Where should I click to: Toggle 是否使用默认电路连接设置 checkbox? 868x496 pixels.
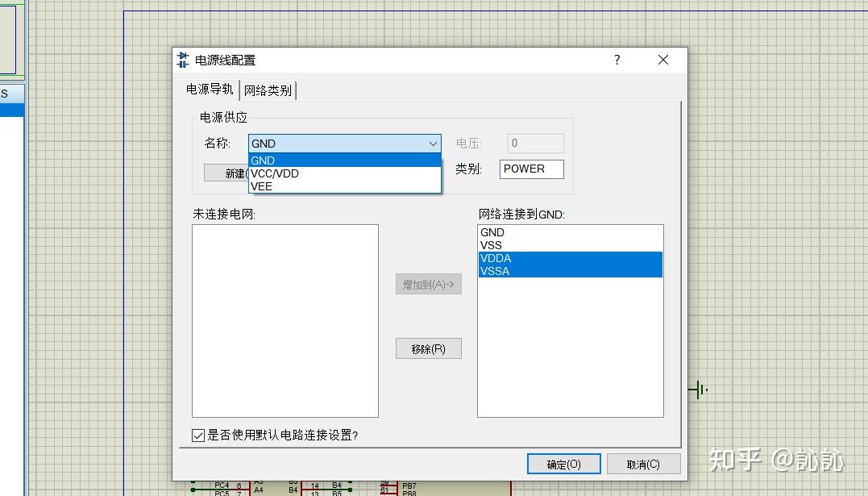pos(198,435)
